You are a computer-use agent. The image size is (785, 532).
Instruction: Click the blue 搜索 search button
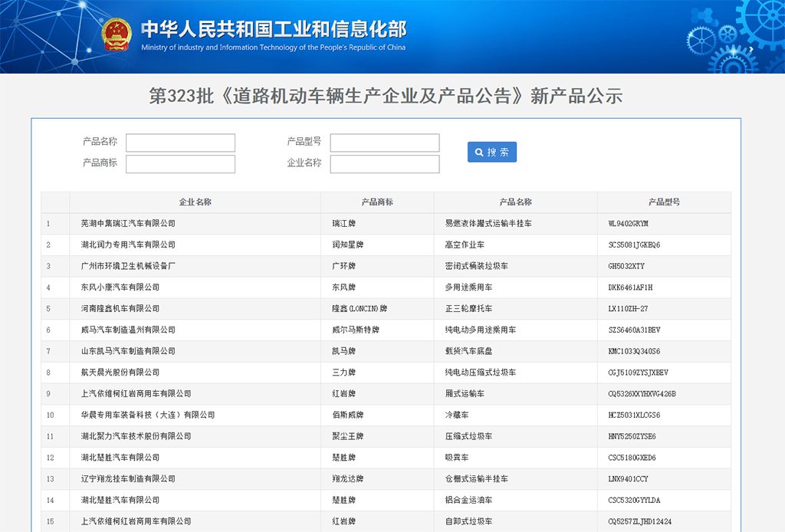[x=491, y=152]
